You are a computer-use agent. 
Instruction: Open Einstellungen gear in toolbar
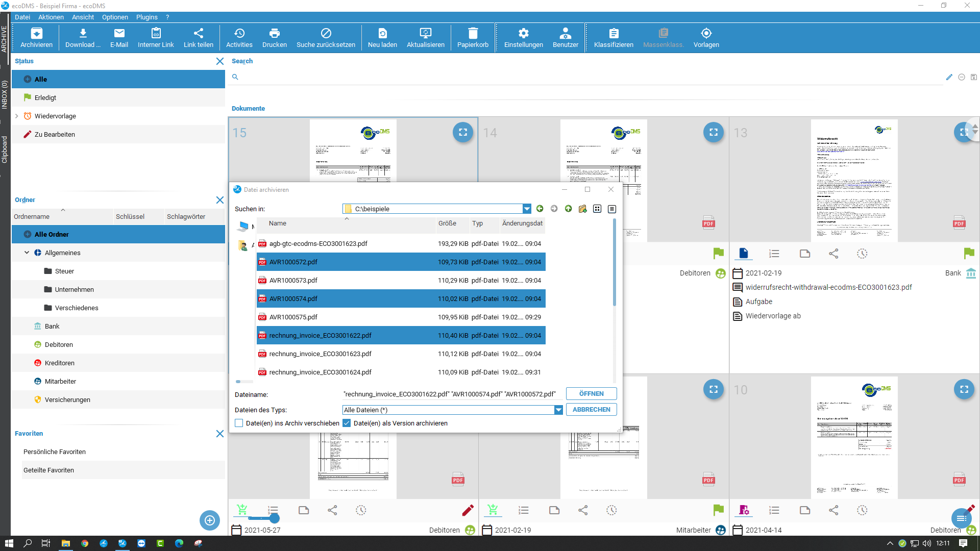(523, 38)
